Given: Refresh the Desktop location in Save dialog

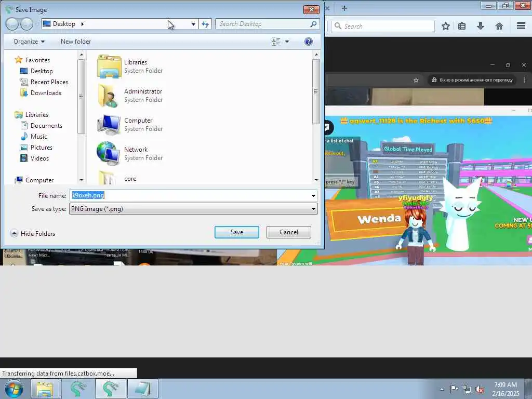Looking at the screenshot, I should point(205,24).
